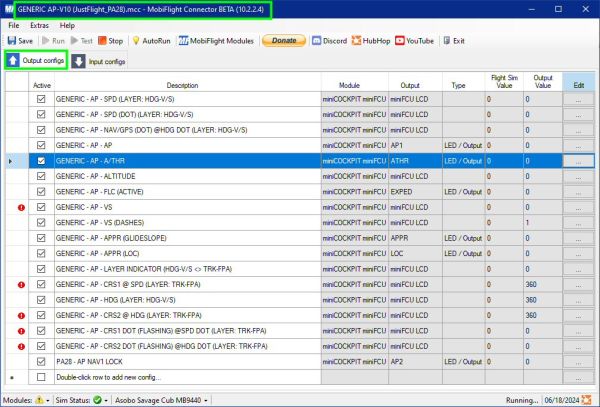Open the Discord link

[x=329, y=41]
